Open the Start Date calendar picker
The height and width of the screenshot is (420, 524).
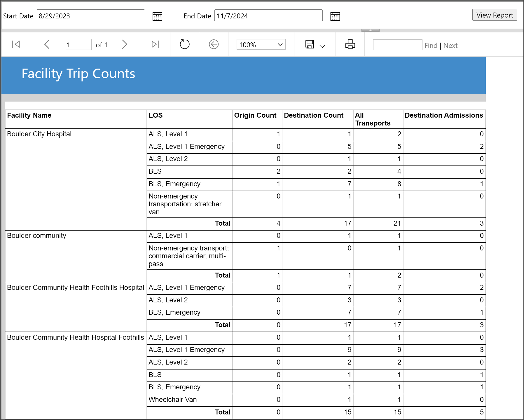pos(157,16)
